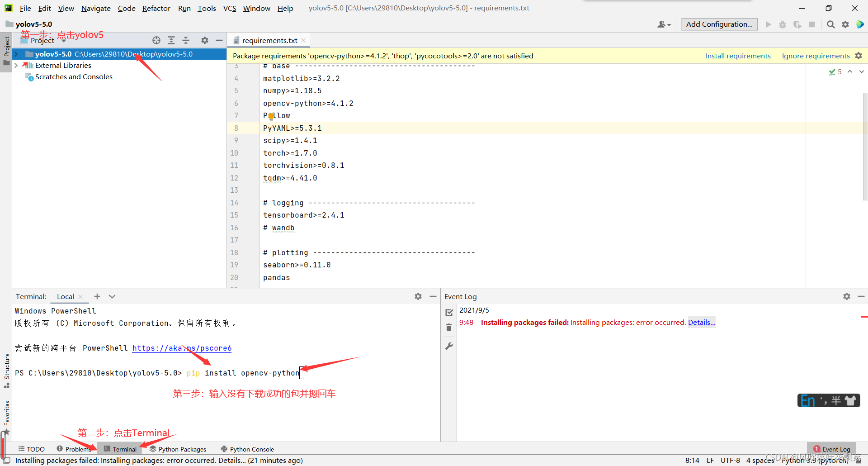The height and width of the screenshot is (466, 868).
Task: Click Run with Coverage icon
Action: tap(797, 24)
